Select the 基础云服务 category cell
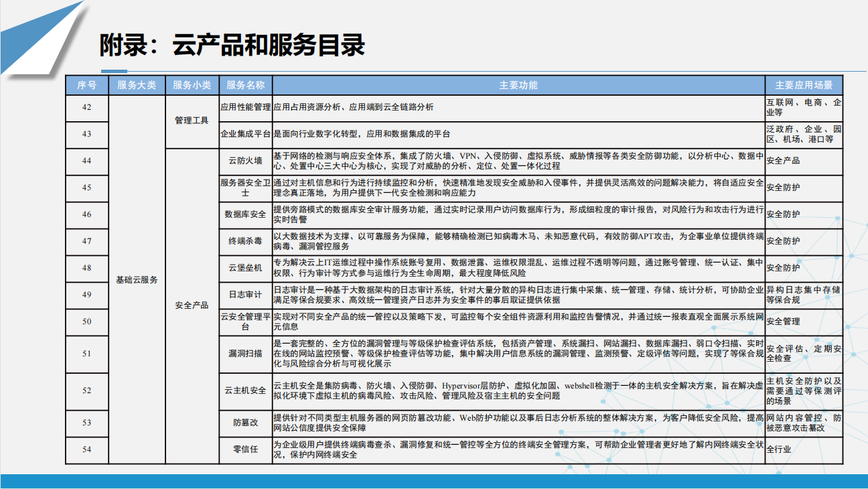The image size is (868, 489). click(x=136, y=279)
